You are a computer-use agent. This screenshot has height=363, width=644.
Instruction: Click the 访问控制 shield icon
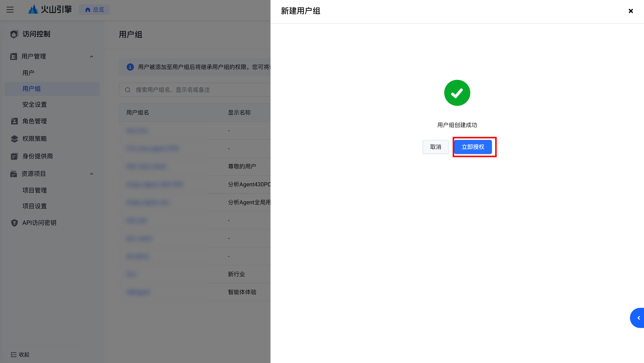coord(14,34)
